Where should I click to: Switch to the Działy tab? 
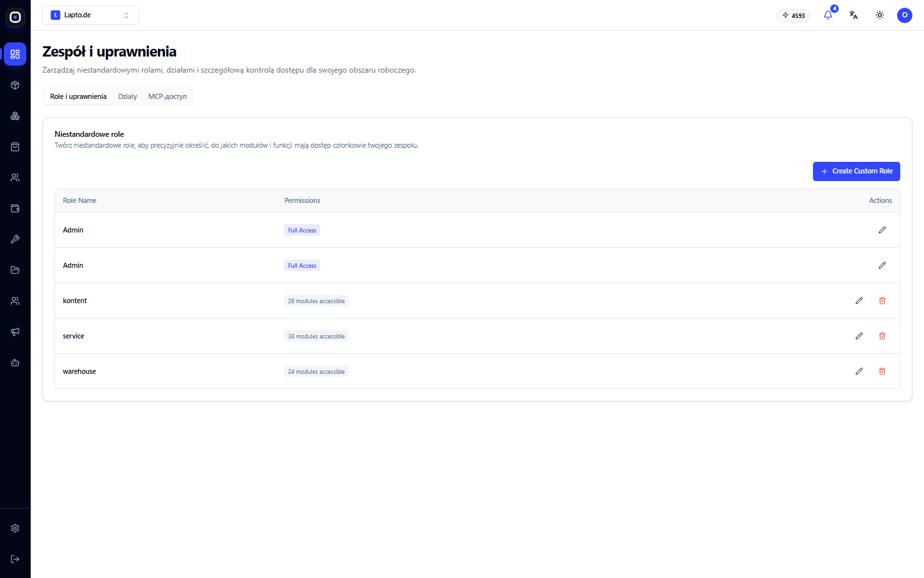pos(128,96)
